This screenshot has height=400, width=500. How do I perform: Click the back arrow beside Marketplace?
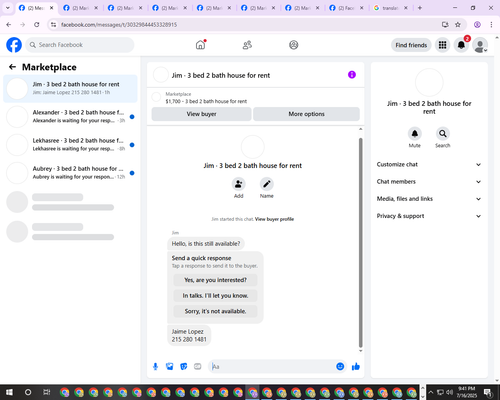pos(12,67)
